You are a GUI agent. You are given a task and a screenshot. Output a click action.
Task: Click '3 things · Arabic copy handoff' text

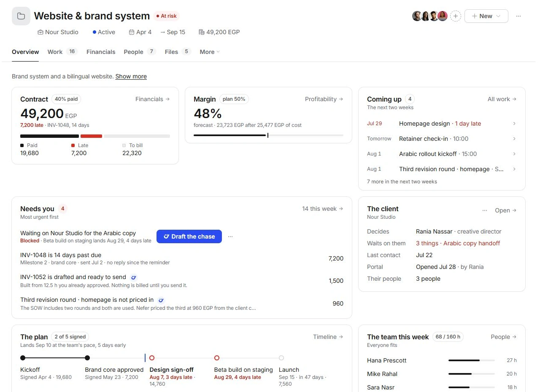[458, 243]
